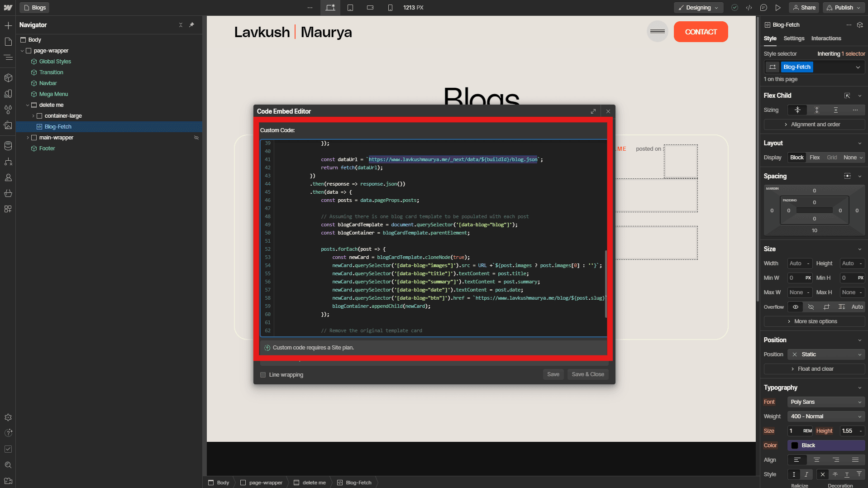Pin the Navigator panel
The height and width of the screenshot is (488, 868).
tap(192, 25)
